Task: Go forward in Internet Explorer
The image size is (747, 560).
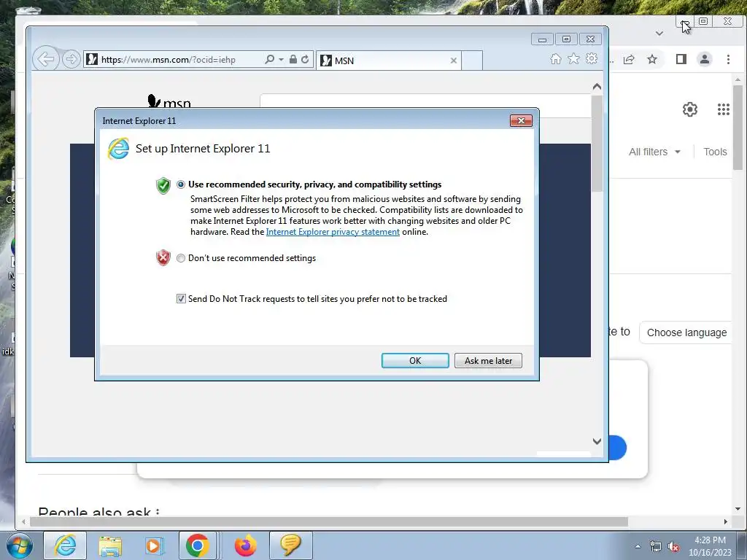Action: (71, 60)
